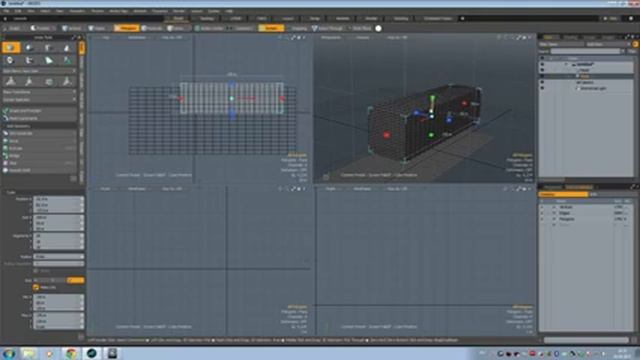
Task: Click the Action Center icon in toolbar
Action: point(197,28)
